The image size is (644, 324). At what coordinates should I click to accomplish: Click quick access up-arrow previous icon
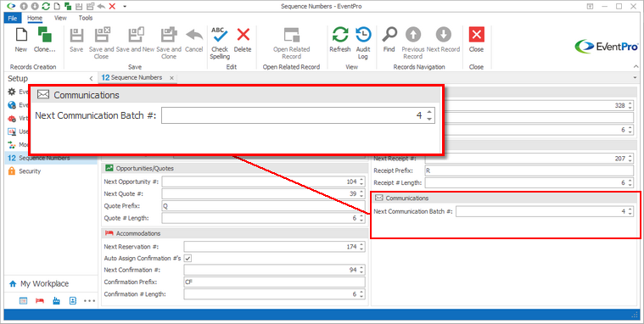pyautogui.click(x=25, y=6)
